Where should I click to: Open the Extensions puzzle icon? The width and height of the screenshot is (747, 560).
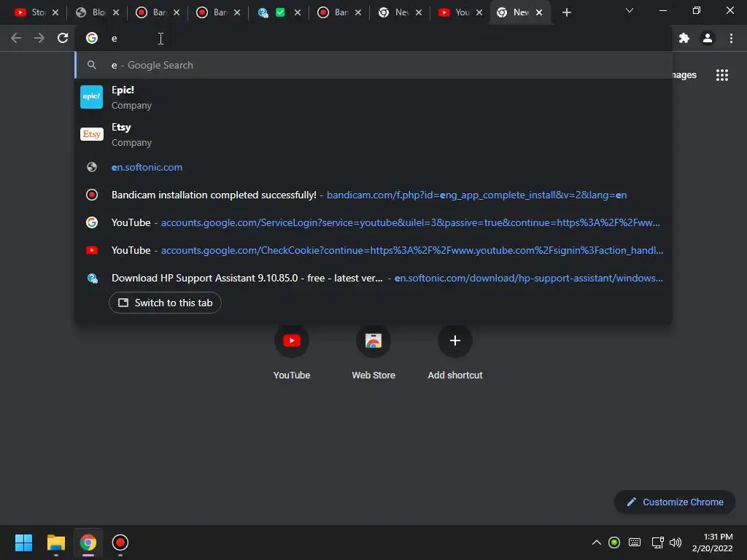tap(684, 38)
